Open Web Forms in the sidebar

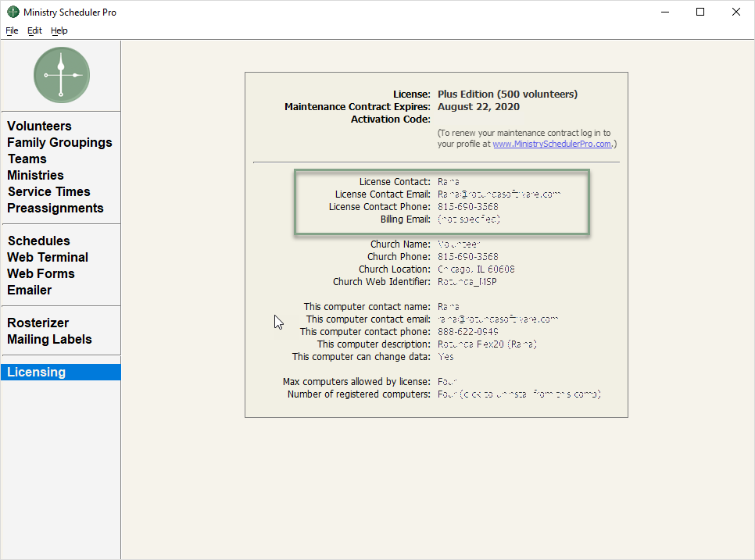click(x=41, y=273)
